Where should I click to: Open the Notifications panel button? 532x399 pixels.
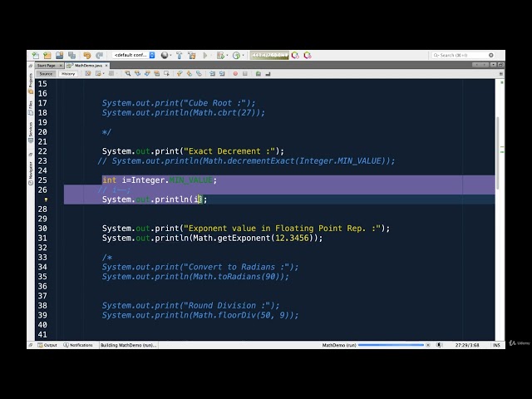click(x=78, y=345)
